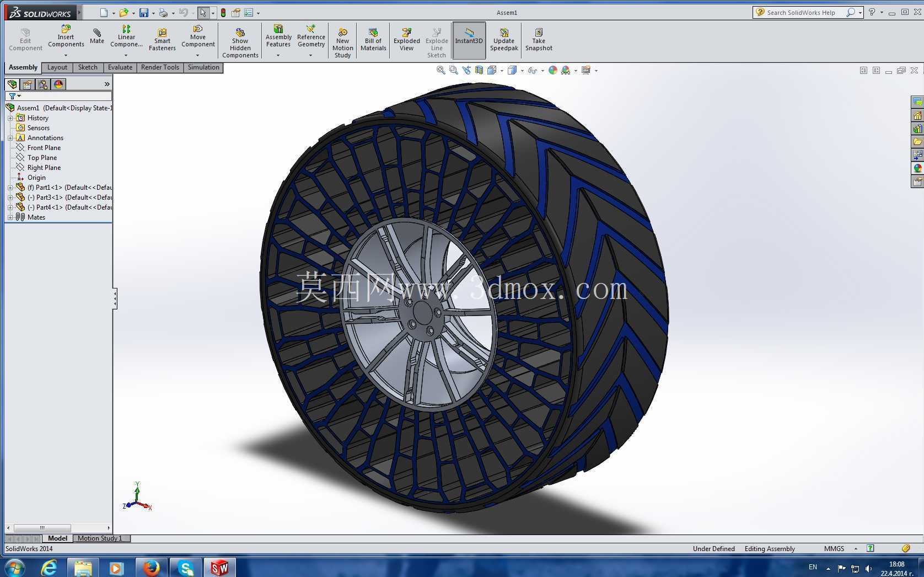Open the Options list icon
The height and width of the screenshot is (577, 924).
click(x=249, y=12)
